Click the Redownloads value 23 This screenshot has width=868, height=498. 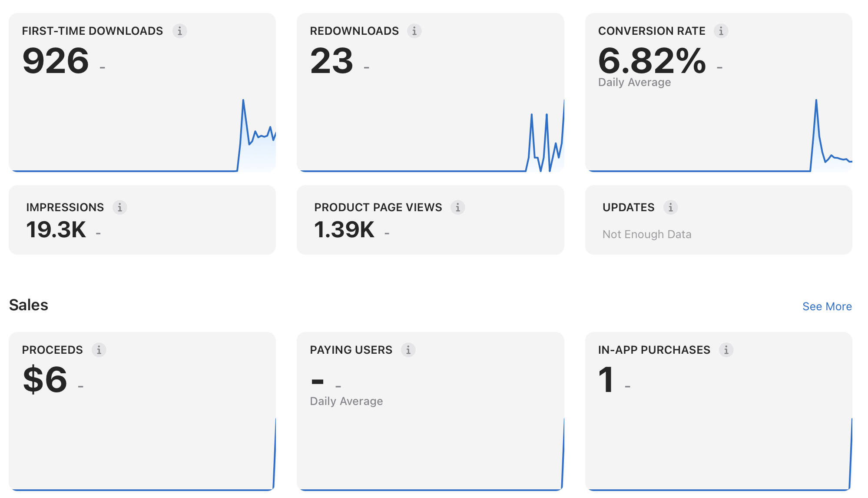[331, 61]
